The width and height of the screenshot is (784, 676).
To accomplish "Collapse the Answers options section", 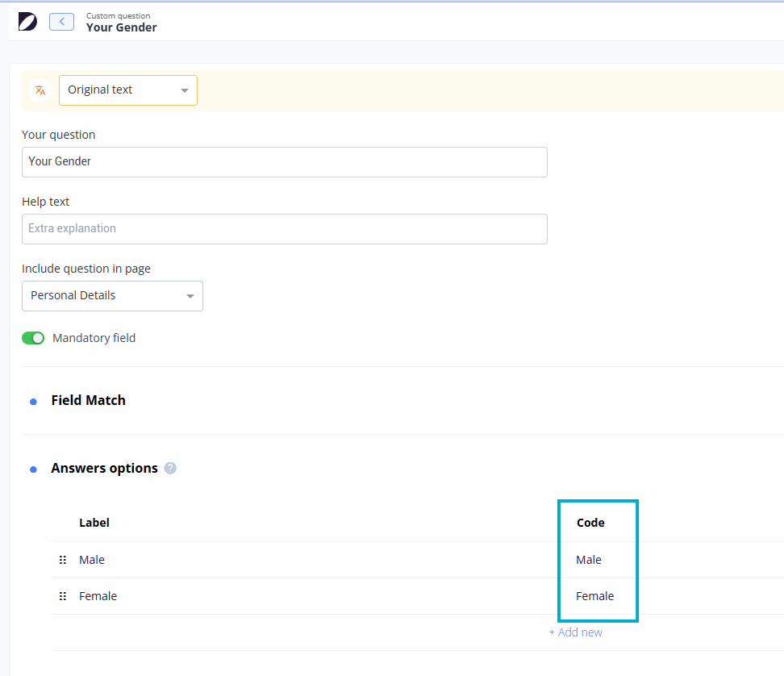I will tap(104, 468).
